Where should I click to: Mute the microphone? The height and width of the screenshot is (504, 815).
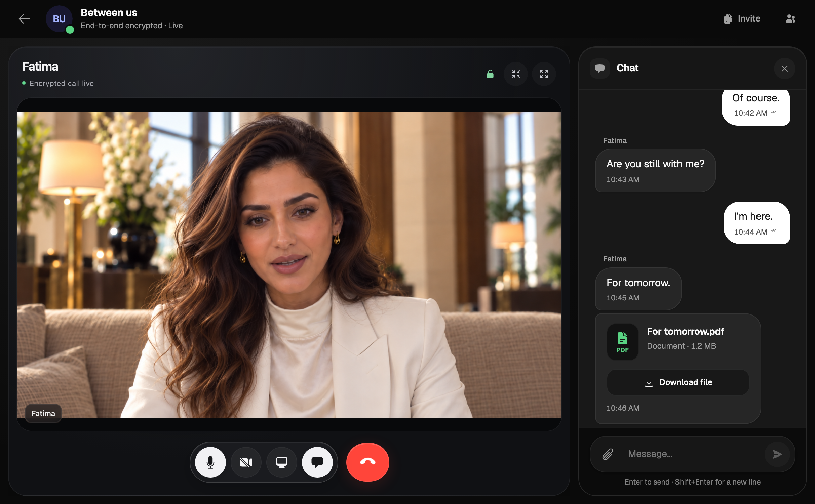pos(210,462)
